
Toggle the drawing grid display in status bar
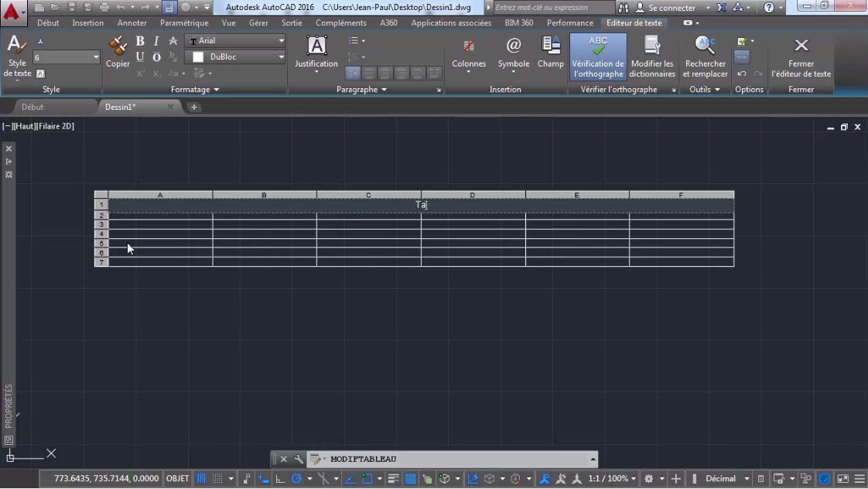click(x=201, y=479)
